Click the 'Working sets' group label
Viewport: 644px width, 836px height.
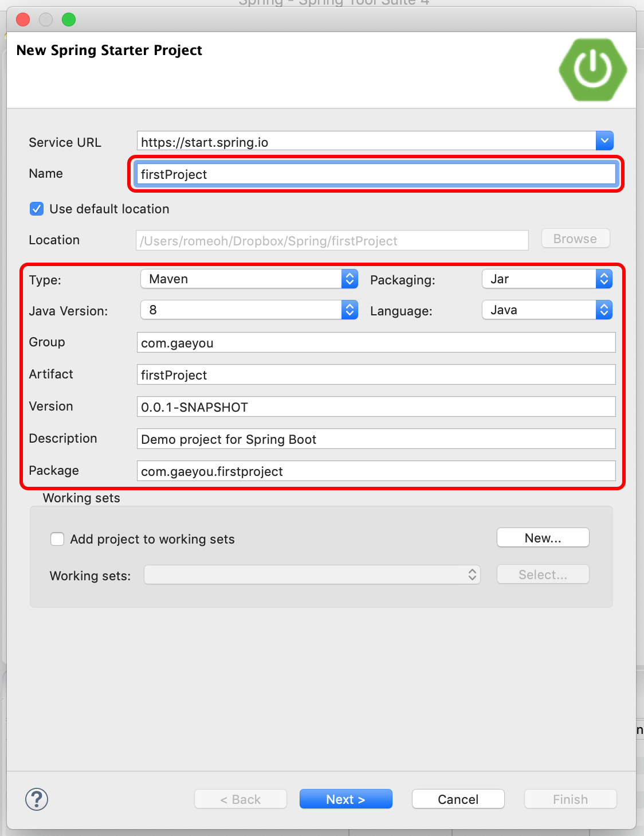[x=81, y=498]
